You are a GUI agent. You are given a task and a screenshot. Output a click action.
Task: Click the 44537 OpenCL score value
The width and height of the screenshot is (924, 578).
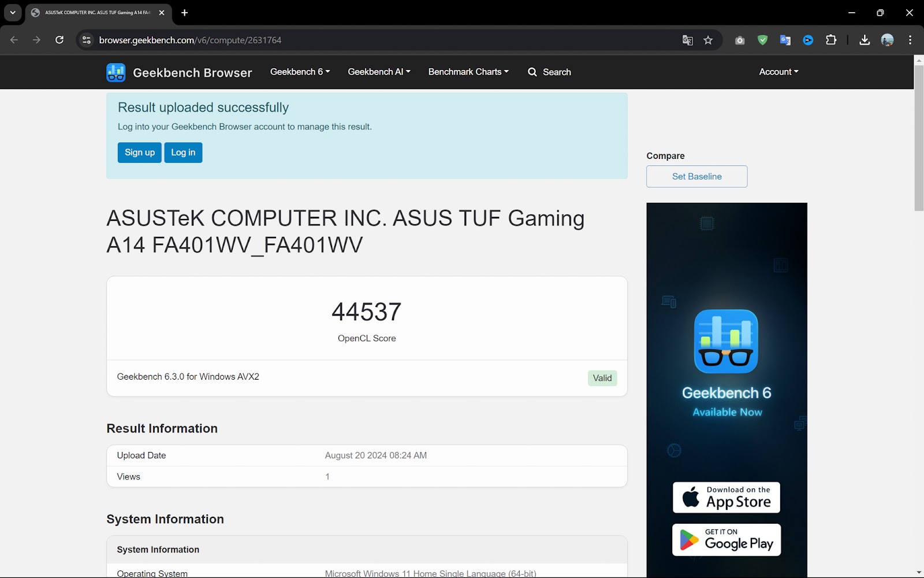coord(366,312)
